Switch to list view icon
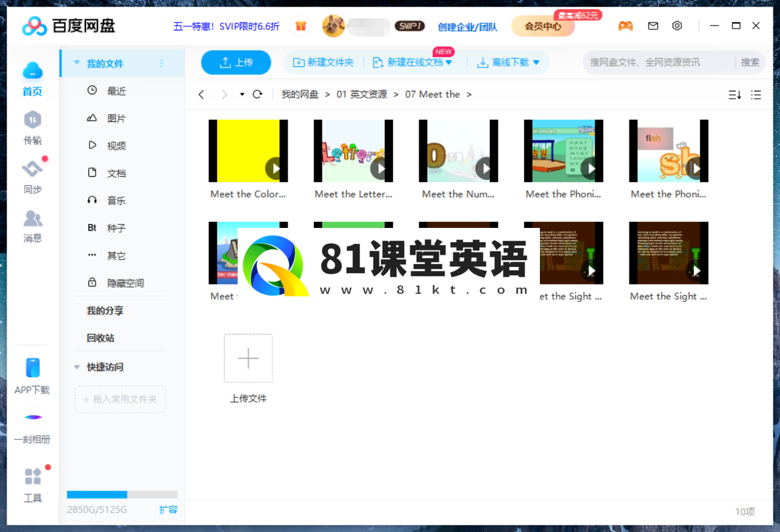This screenshot has height=532, width=780. pyautogui.click(x=756, y=94)
